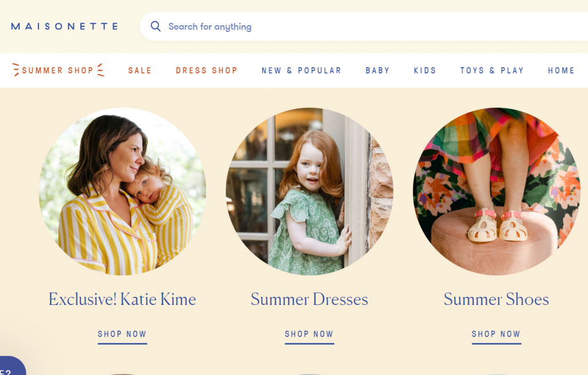Image resolution: width=588 pixels, height=375 pixels.
Task: Click Shop Now under Summer Dresses
Action: click(310, 334)
